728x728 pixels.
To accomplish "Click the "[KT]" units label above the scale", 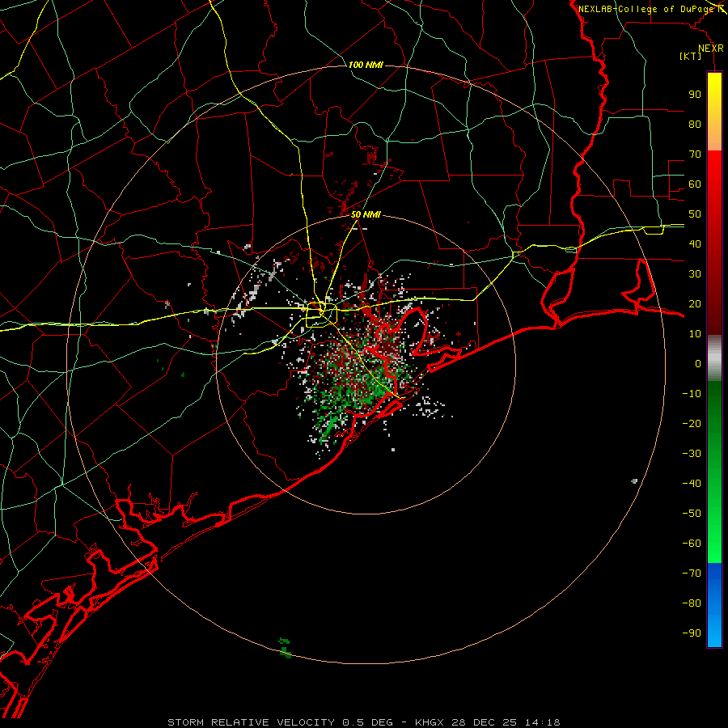I will (690, 56).
